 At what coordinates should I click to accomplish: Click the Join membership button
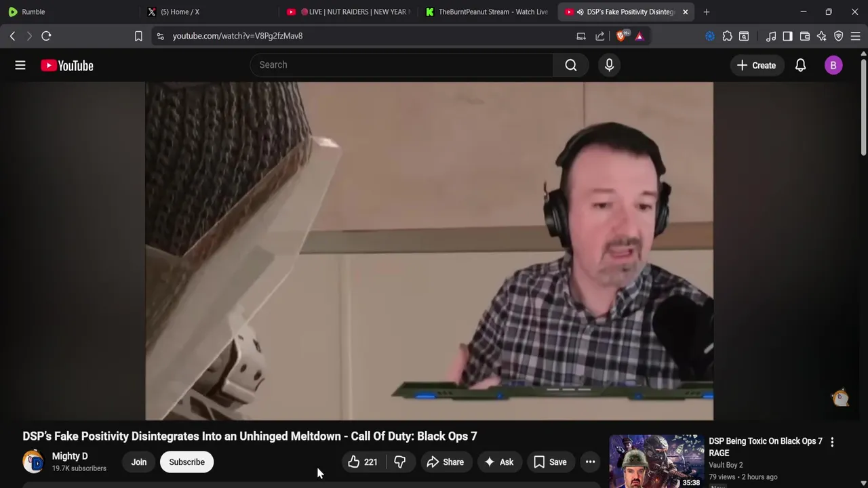(138, 462)
